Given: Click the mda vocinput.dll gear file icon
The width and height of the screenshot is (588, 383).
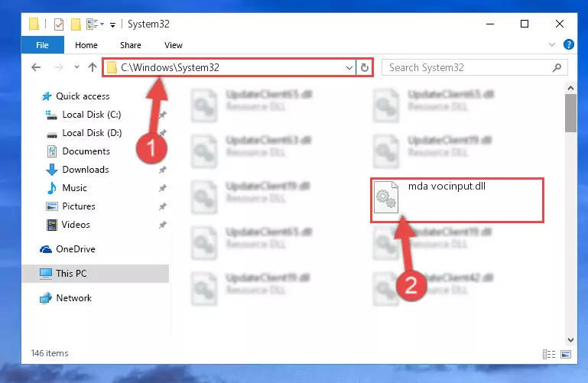Looking at the screenshot, I should click(x=386, y=197).
